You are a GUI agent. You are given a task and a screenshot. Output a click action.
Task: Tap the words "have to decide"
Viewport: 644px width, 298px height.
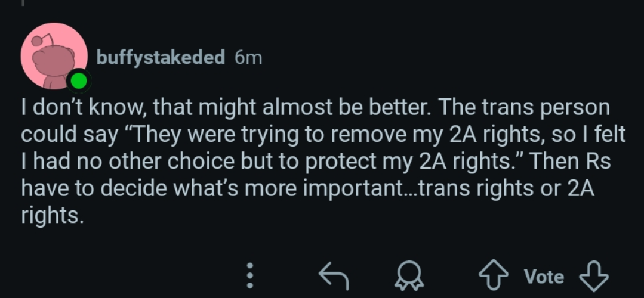[94, 188]
